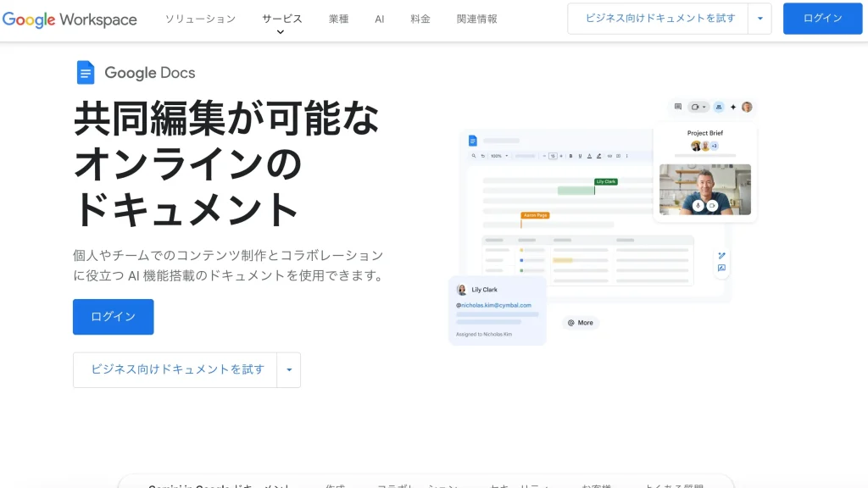868x488 pixels.
Task: Click the ログイン button in the header
Action: [822, 19]
